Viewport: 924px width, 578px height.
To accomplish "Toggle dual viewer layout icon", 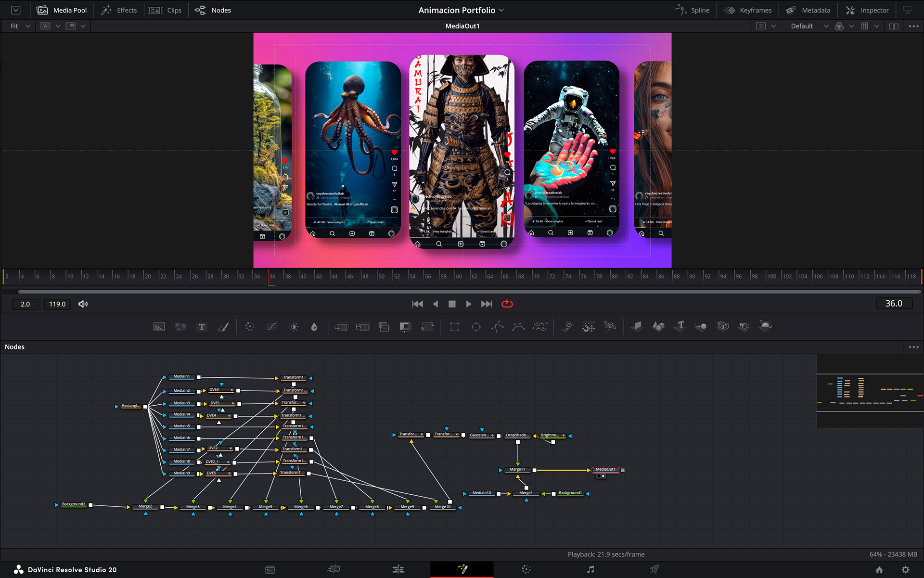I will point(894,26).
